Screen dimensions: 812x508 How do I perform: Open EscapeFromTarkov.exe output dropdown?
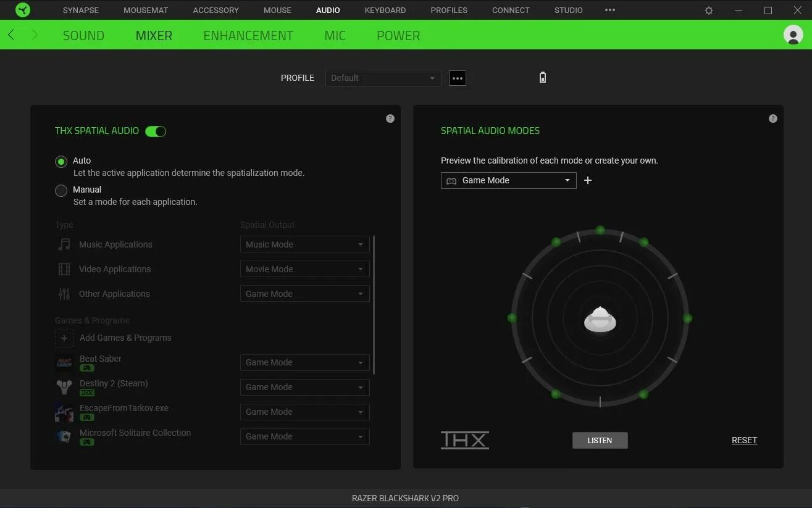pos(305,412)
